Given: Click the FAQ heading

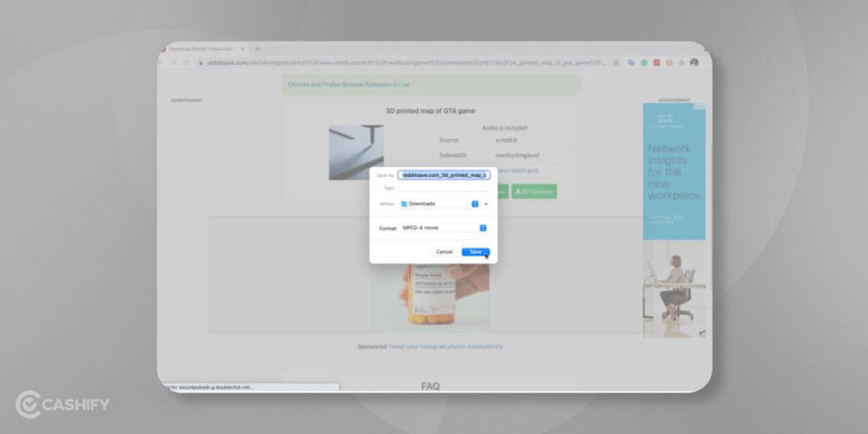Looking at the screenshot, I should [x=430, y=386].
